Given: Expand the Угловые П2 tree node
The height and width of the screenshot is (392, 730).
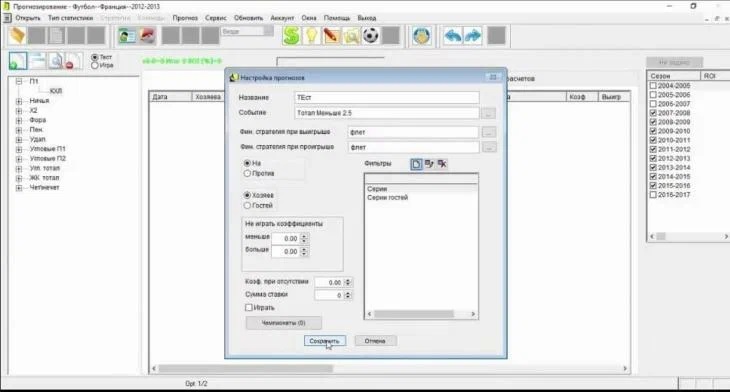Looking at the screenshot, I should [x=19, y=159].
